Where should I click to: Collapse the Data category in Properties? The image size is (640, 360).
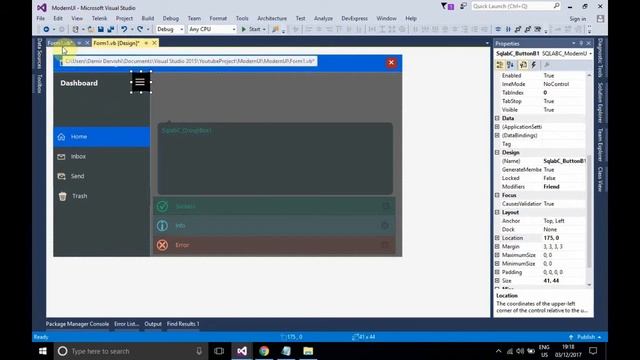click(497, 118)
